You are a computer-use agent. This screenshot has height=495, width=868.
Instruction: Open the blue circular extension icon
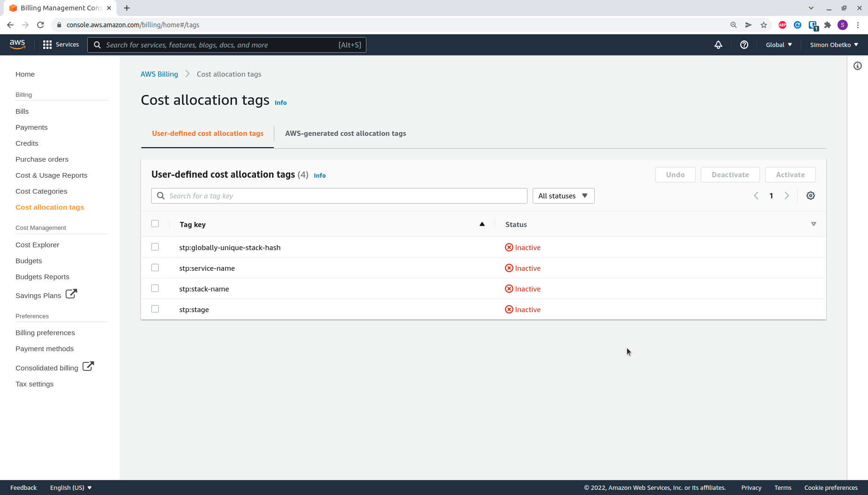(x=798, y=25)
